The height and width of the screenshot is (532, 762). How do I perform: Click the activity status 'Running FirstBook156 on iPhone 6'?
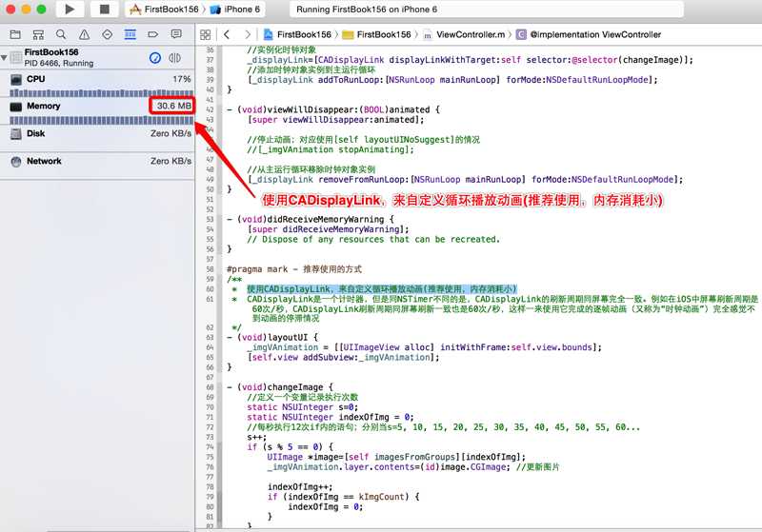[x=367, y=10]
